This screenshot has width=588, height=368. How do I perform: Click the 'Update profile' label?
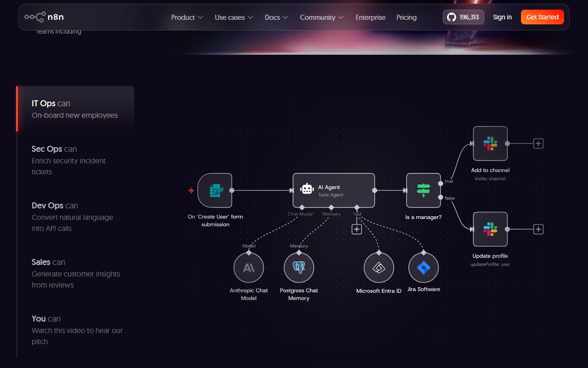click(490, 256)
